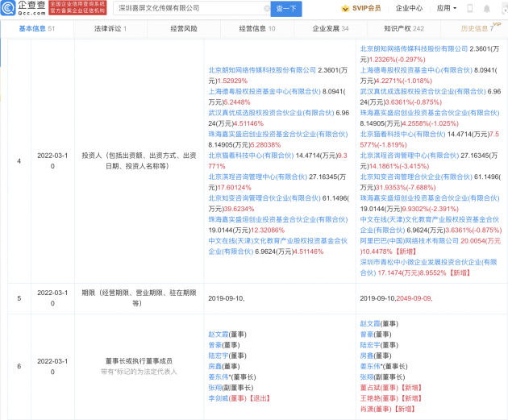Image resolution: width=508 pixels, height=420 pixels.
Task: Open 李剑威 exited director link
Action: 219,398
